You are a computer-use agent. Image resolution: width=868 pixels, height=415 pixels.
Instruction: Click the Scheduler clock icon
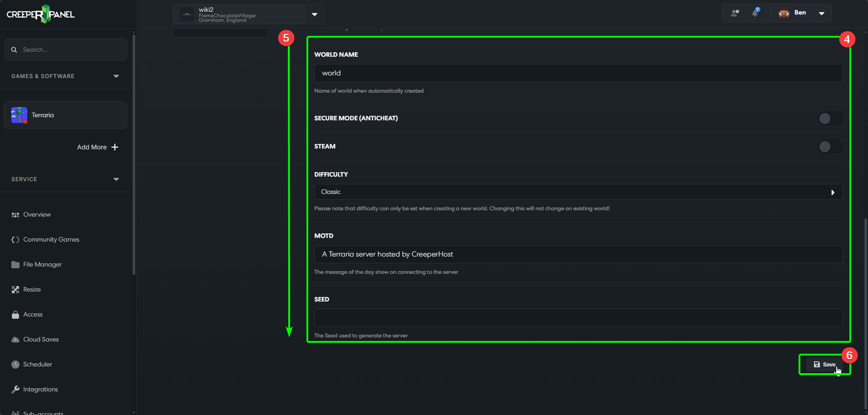pos(15,364)
